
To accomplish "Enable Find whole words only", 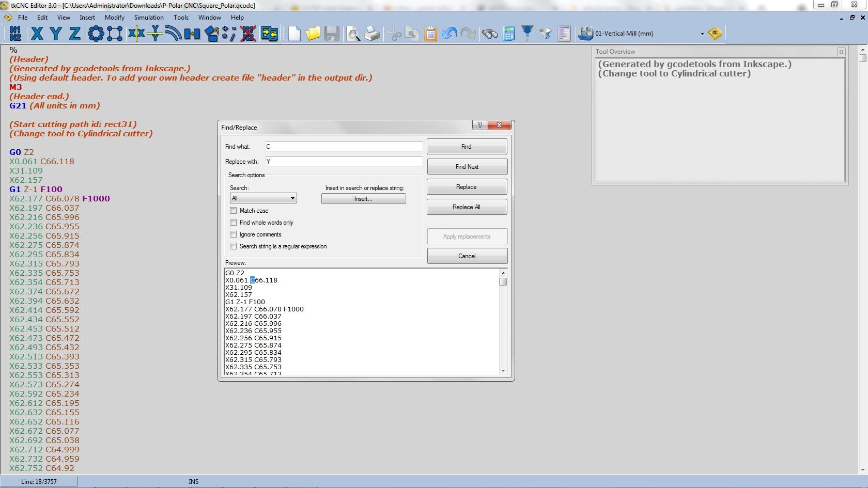I will point(234,223).
